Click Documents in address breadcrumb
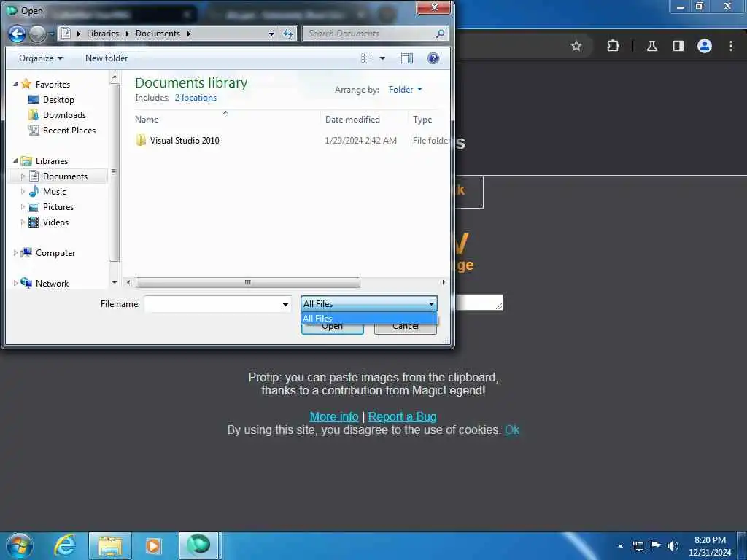This screenshot has height=560, width=747. 158,34
